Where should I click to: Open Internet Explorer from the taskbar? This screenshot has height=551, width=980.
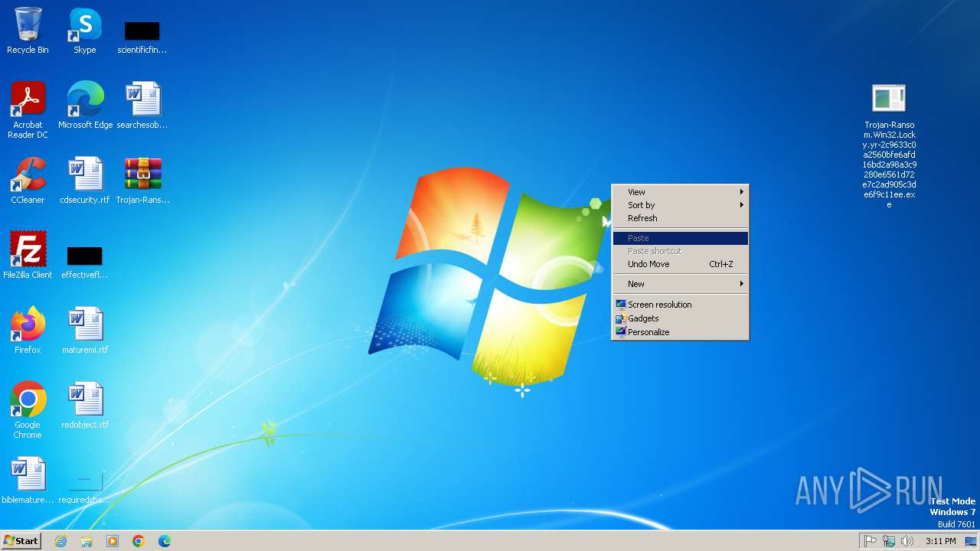point(60,541)
